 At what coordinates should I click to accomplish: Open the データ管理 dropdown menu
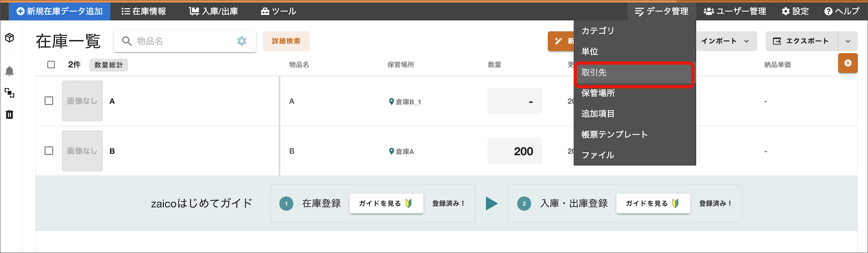pyautogui.click(x=662, y=11)
